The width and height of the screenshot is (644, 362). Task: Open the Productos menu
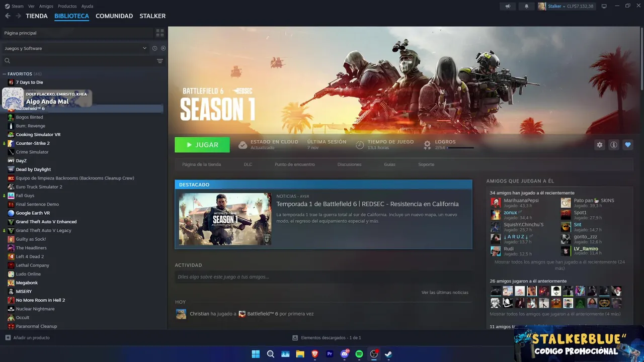(67, 6)
